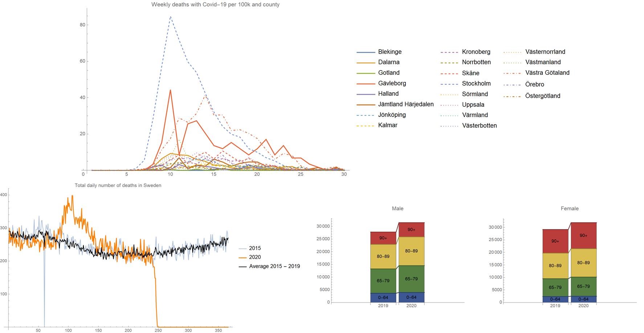Click the Male 2019 0–64 bar segment
This screenshot has width=644, height=333.
(383, 298)
